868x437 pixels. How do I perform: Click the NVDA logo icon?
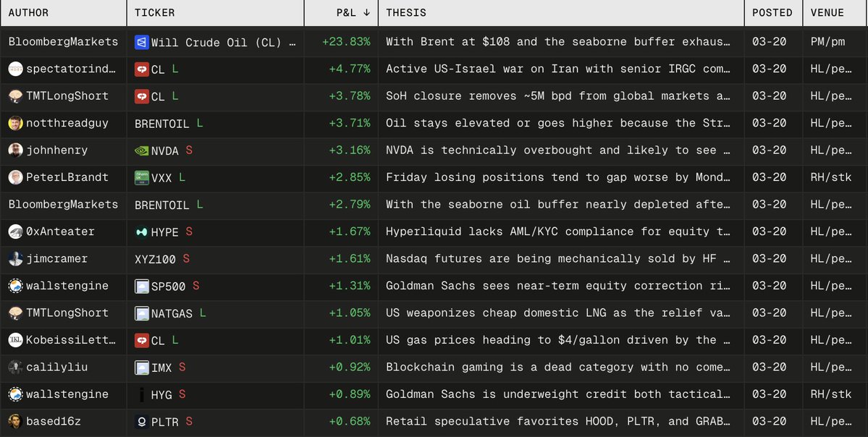[142, 150]
